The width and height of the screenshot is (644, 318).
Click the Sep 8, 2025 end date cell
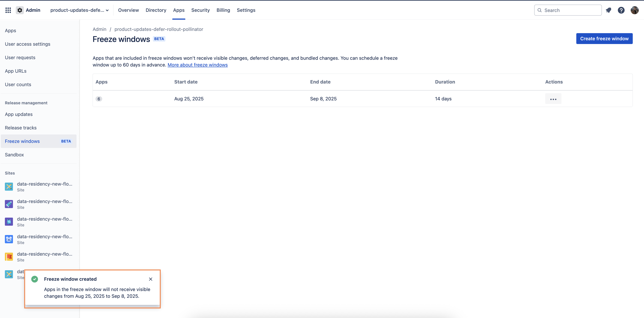pos(323,99)
